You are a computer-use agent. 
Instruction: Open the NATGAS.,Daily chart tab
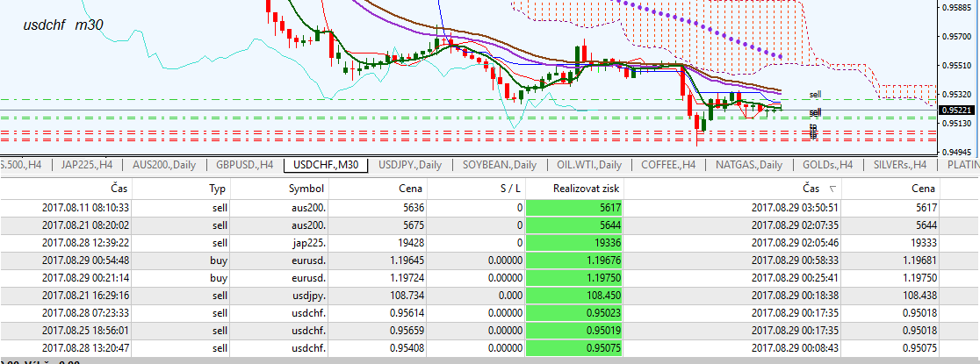point(749,165)
